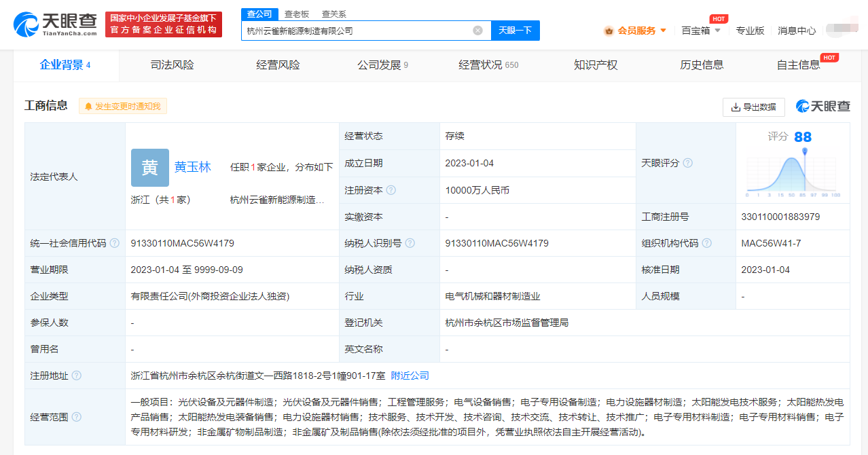
Task: Click the question mark beside 天眼评分
Action: pyautogui.click(x=688, y=163)
